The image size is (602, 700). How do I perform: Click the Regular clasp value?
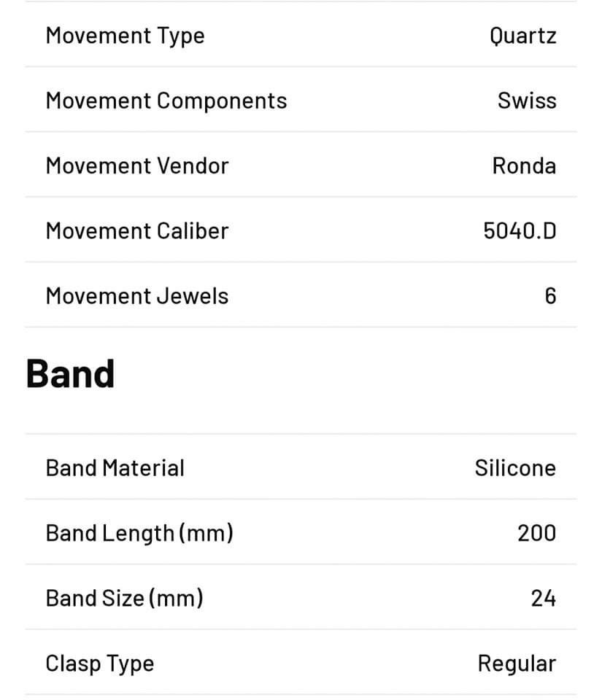click(x=517, y=664)
